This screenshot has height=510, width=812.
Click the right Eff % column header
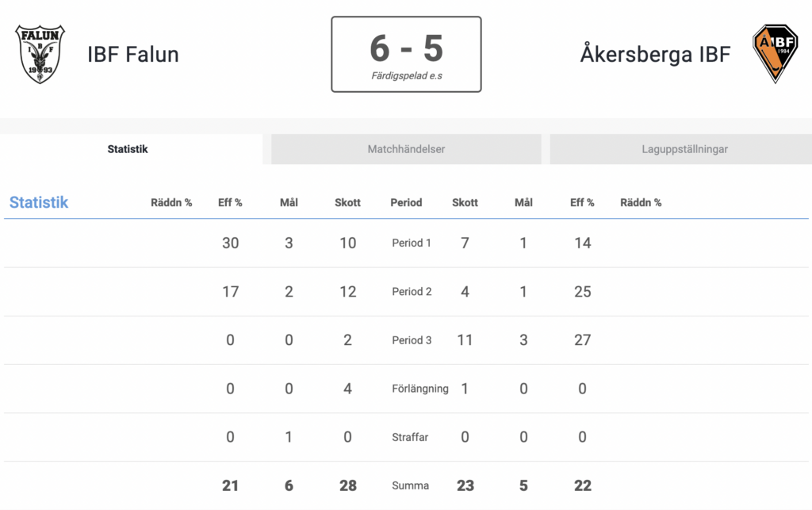point(582,202)
